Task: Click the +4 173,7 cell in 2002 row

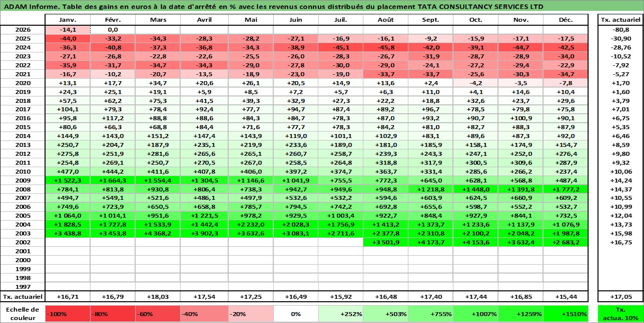Action: [x=430, y=242]
